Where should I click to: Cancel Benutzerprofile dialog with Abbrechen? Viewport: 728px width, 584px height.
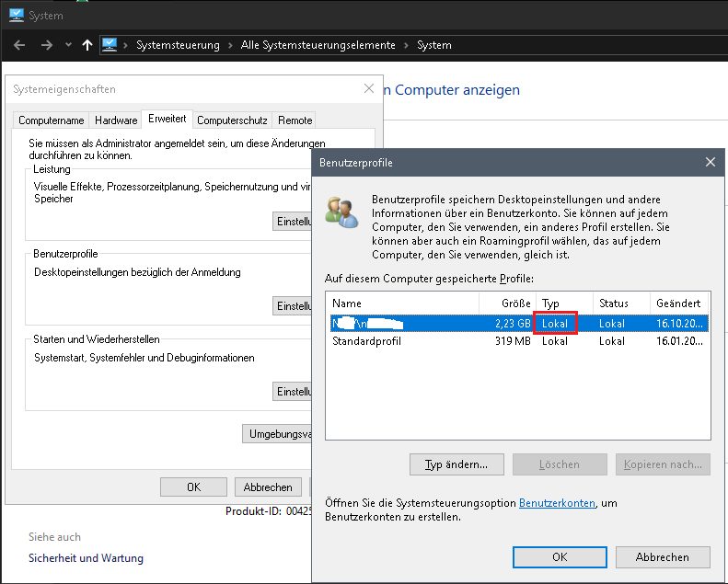[x=663, y=556]
